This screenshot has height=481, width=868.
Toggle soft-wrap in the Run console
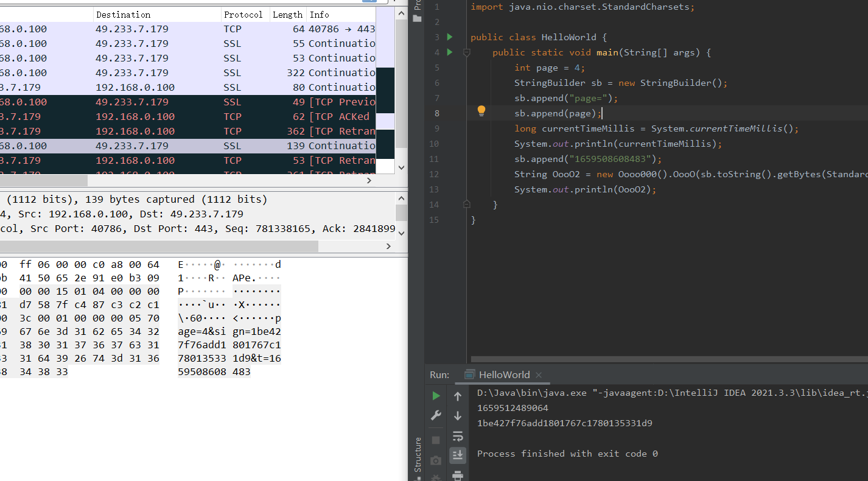coord(458,436)
